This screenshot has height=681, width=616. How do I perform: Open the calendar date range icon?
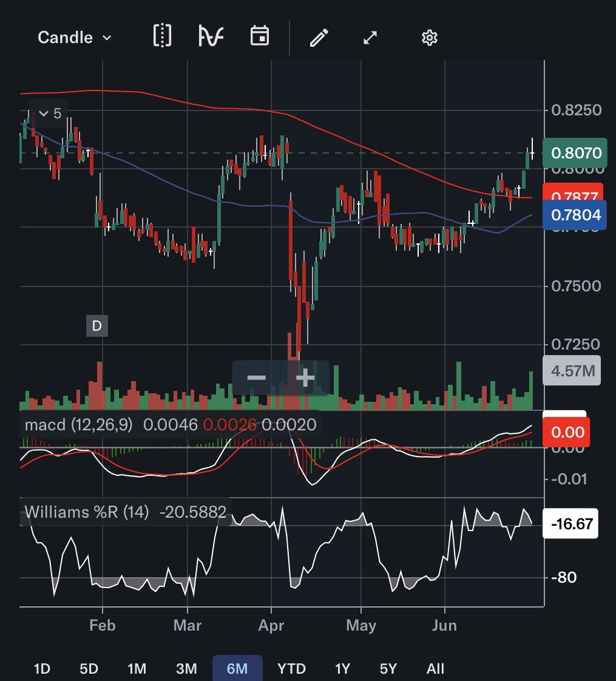click(260, 36)
